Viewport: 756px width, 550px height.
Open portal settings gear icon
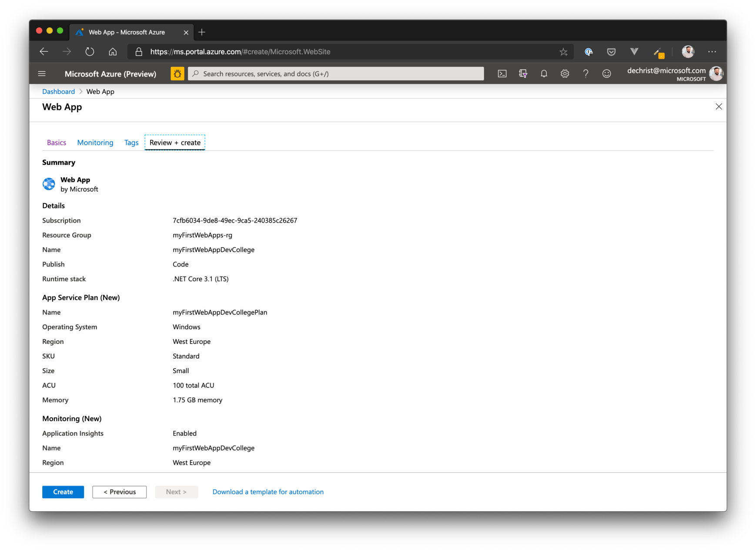point(565,74)
